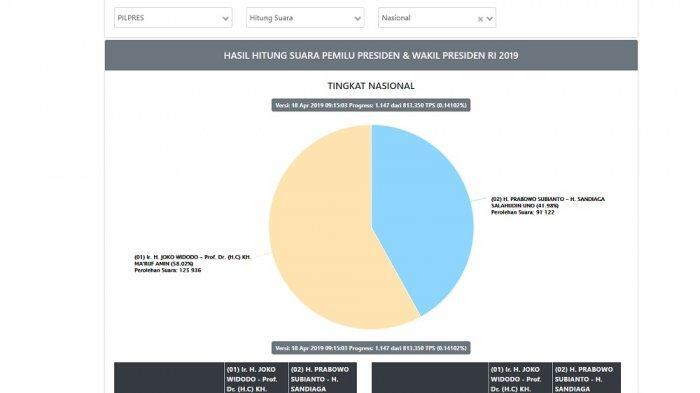The height and width of the screenshot is (393, 700).
Task: Click the Tingkat Nasional heading
Action: [371, 86]
